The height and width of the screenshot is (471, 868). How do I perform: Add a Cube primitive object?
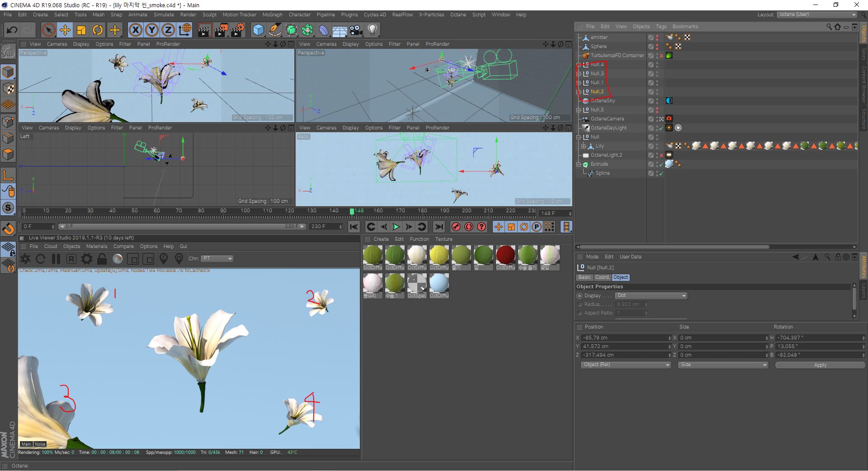tap(258, 30)
